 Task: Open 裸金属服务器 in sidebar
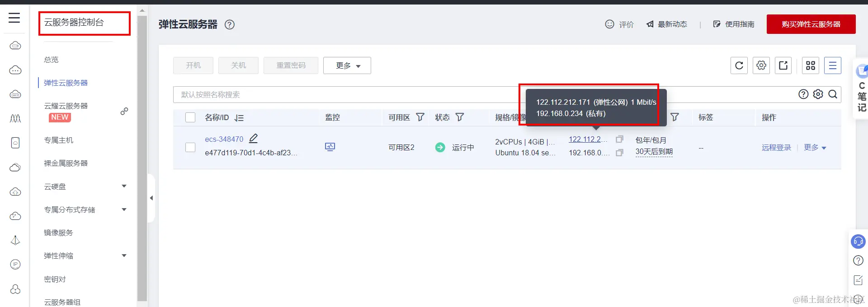click(x=66, y=163)
